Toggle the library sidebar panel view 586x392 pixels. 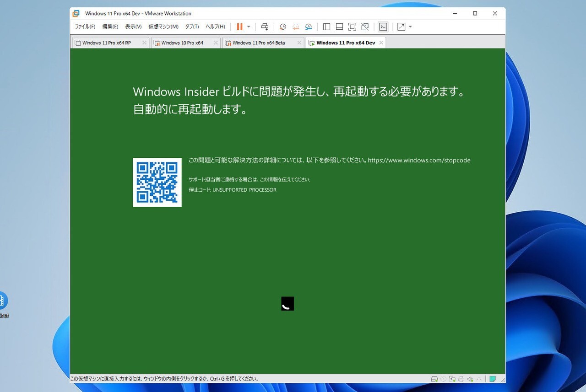tap(326, 27)
